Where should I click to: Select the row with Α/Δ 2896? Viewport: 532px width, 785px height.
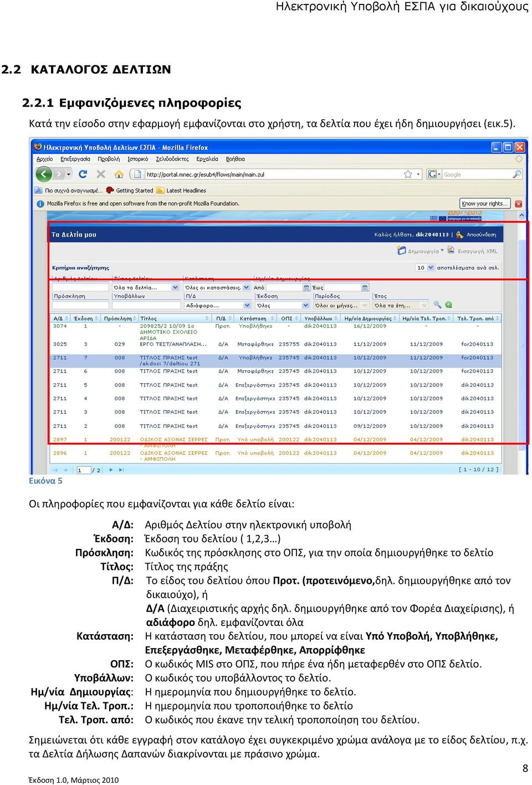coord(275,456)
